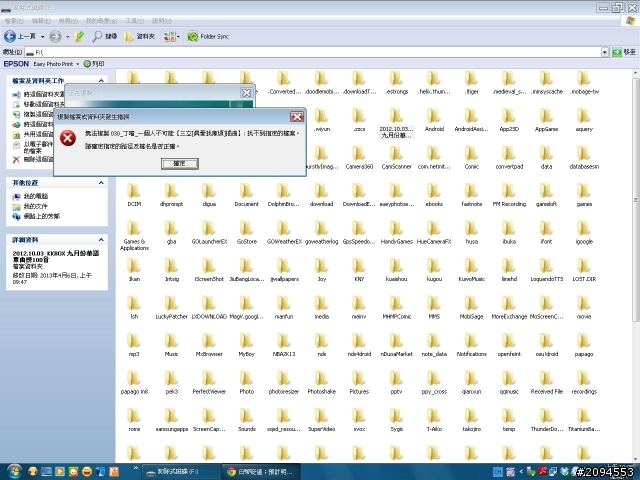Select the NBA2K13 folder

pos(284,345)
